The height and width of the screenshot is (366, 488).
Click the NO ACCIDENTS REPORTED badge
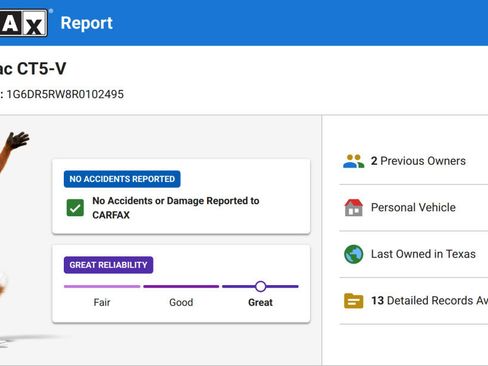coord(122,179)
